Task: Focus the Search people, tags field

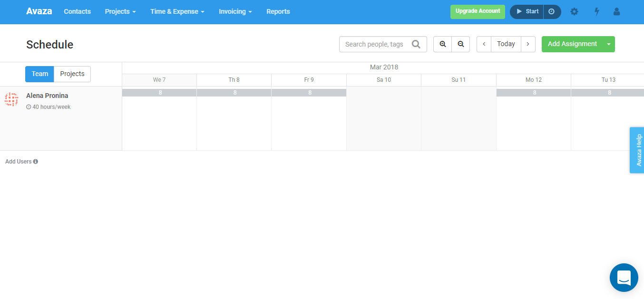Action: pyautogui.click(x=383, y=44)
